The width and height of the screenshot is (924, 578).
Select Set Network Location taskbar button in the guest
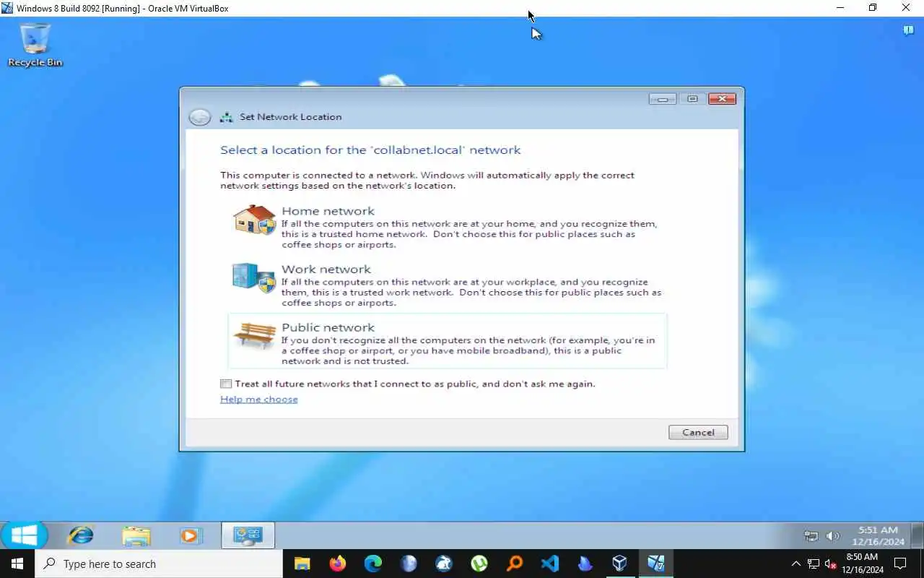point(248,535)
